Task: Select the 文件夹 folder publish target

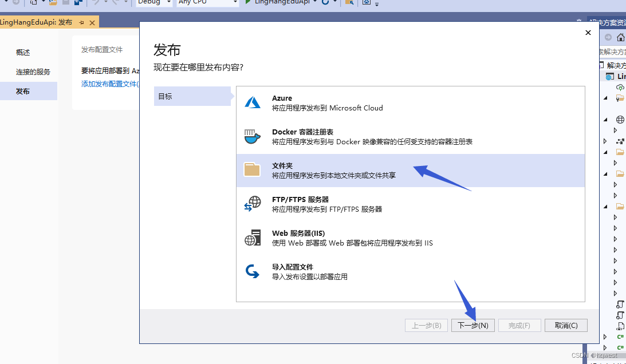Action: [411, 171]
